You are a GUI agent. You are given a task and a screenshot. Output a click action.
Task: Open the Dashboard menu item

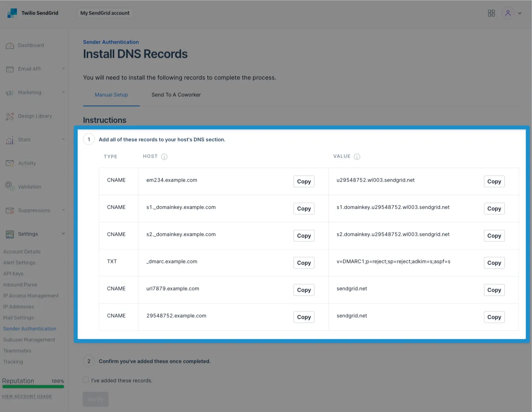[31, 46]
